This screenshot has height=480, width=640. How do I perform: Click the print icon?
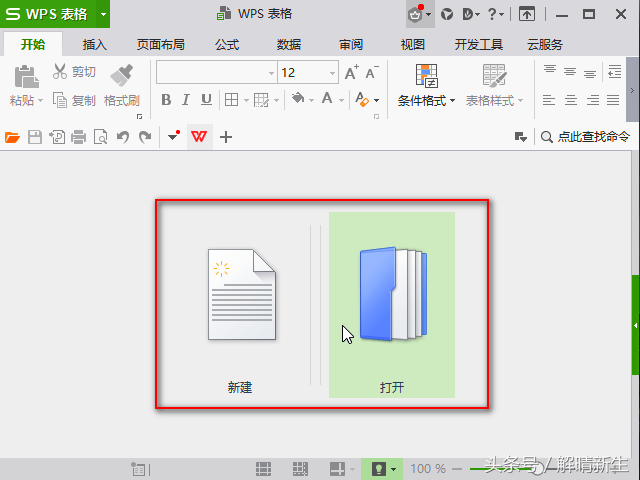click(78, 137)
